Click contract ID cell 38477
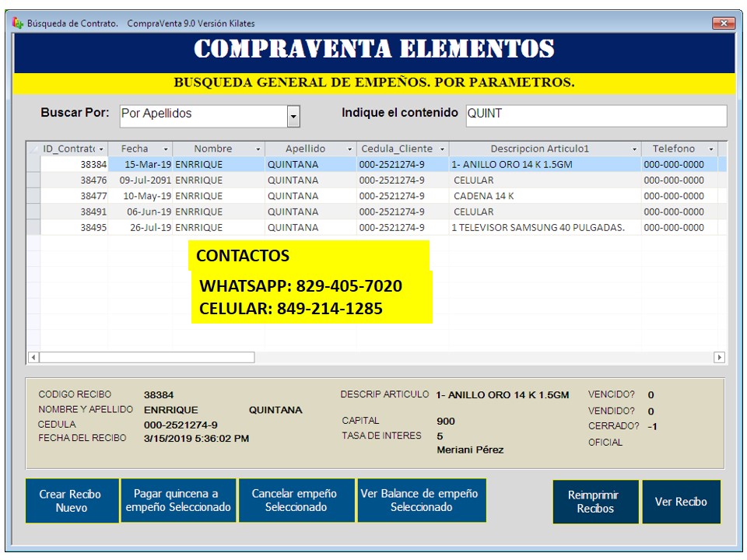Image resolution: width=747 pixels, height=560 pixels. coord(75,196)
